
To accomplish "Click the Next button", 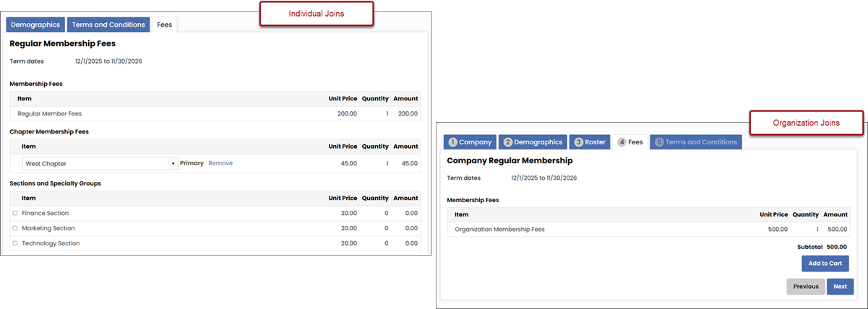I will [x=840, y=287].
